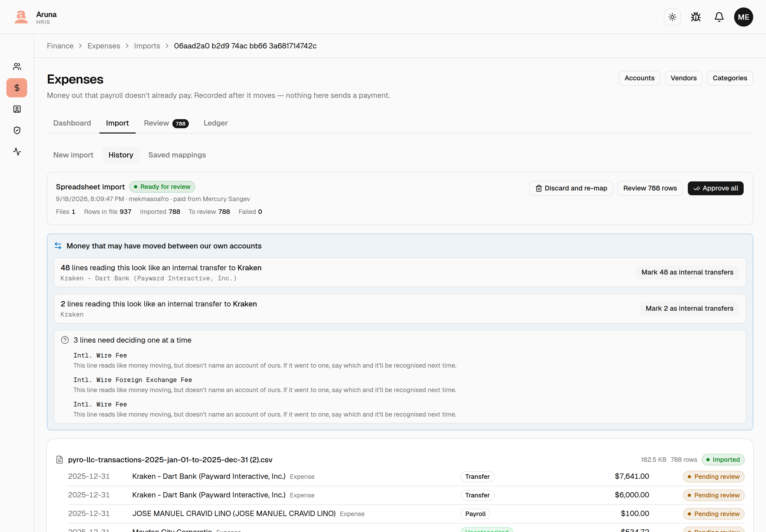Click the 'To review 788' stat
The image size is (766, 532).
pyautogui.click(x=209, y=212)
